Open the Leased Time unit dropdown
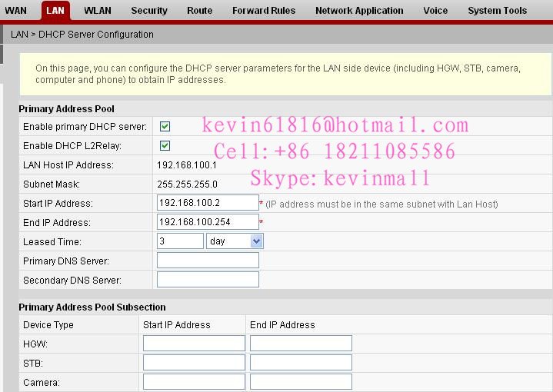The image size is (553, 392). pos(235,241)
